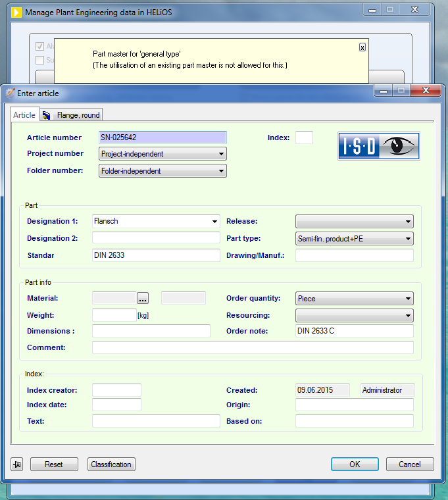Click the pin icon beside Reset
448x500 pixels.
coord(16,464)
